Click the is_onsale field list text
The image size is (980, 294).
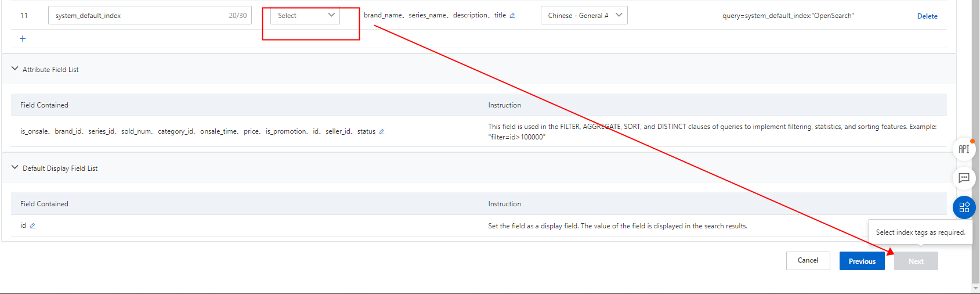coord(197,131)
